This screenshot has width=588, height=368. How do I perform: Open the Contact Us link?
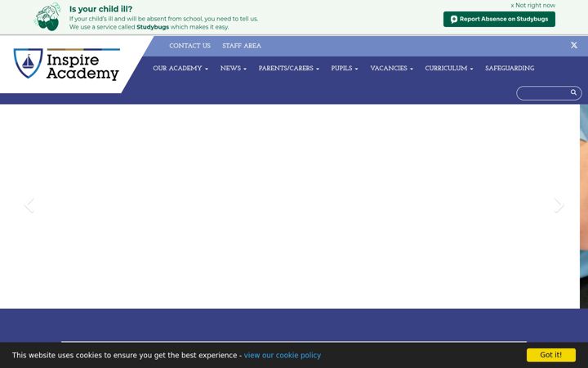pos(189,46)
